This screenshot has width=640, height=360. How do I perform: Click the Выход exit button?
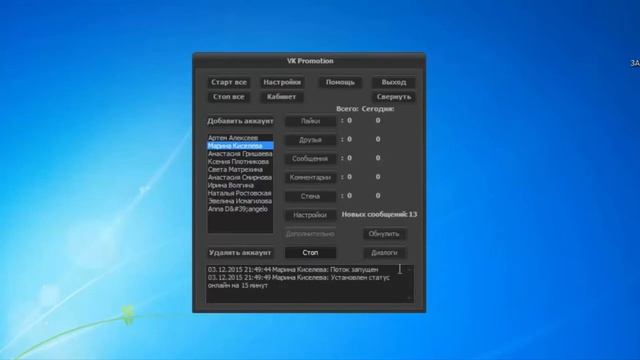[394, 82]
